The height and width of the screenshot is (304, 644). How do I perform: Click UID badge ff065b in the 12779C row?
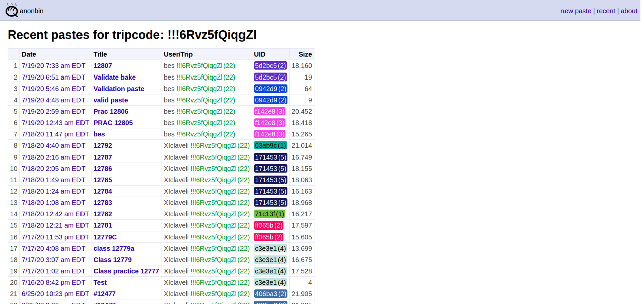269,237
